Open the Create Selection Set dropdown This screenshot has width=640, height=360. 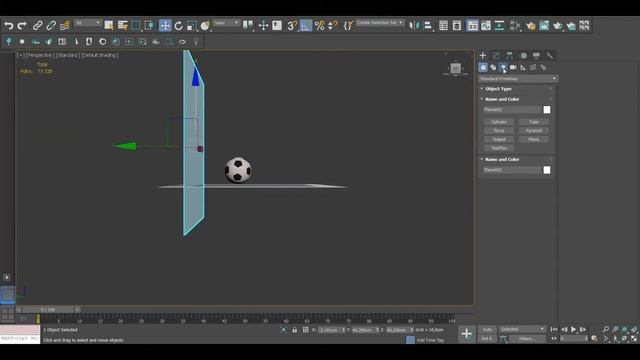click(x=380, y=23)
